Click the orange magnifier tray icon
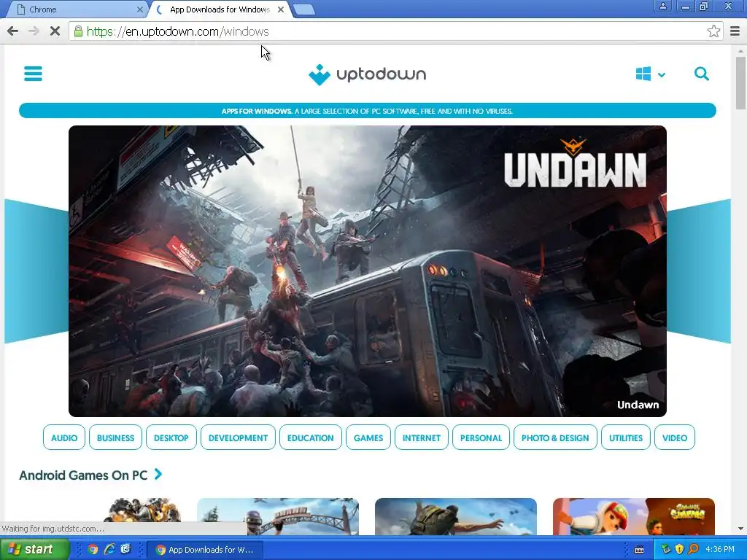Image resolution: width=747 pixels, height=560 pixels. coord(693,550)
